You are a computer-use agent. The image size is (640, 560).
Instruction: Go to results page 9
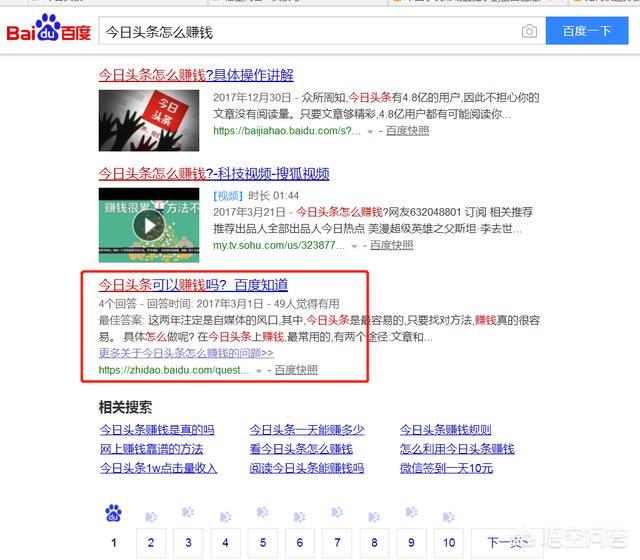[411, 543]
